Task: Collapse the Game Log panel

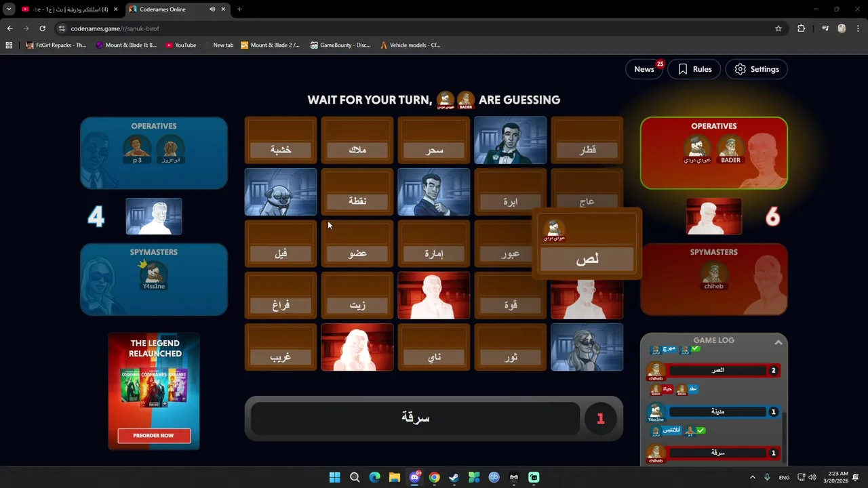Action: pyautogui.click(x=778, y=343)
